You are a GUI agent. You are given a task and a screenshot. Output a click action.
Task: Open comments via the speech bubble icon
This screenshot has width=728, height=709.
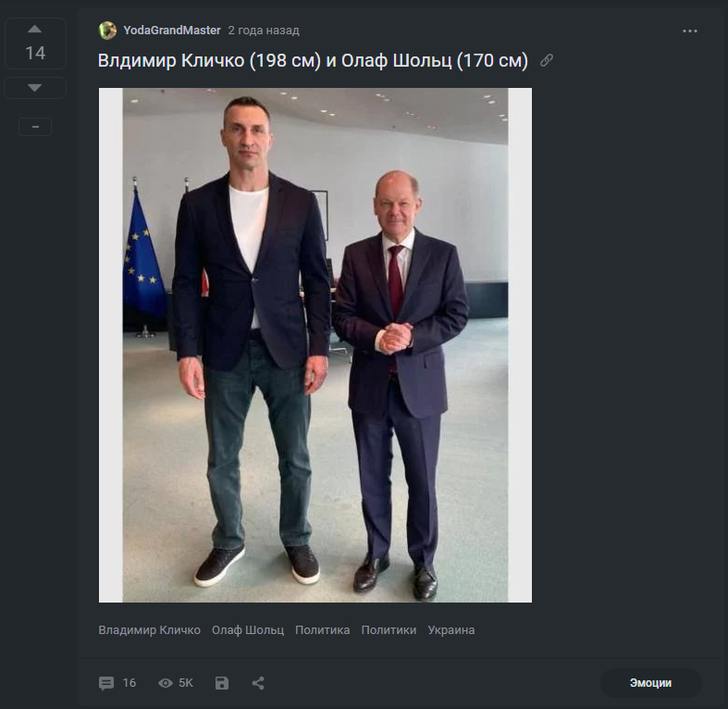107,683
